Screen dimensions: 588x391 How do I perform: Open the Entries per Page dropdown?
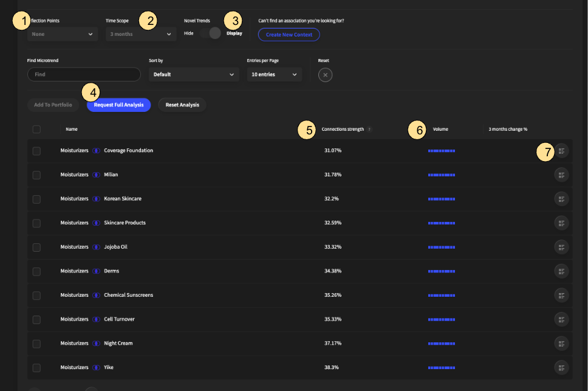(274, 75)
